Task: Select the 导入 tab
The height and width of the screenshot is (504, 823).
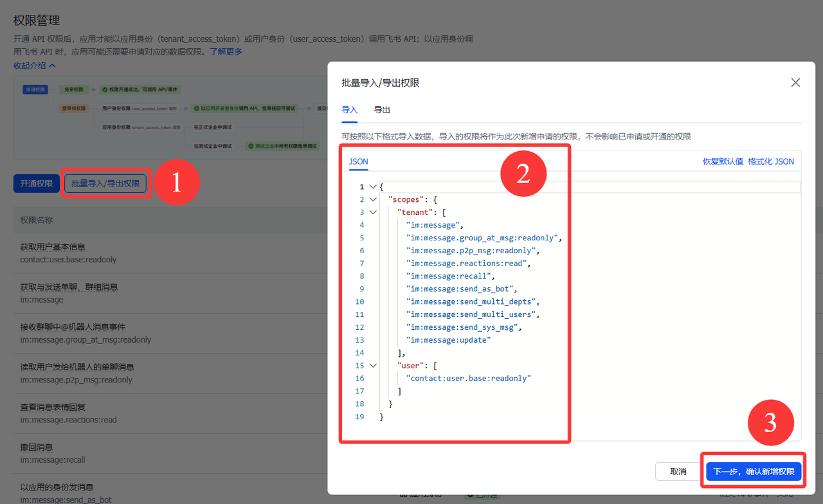Action: [349, 110]
